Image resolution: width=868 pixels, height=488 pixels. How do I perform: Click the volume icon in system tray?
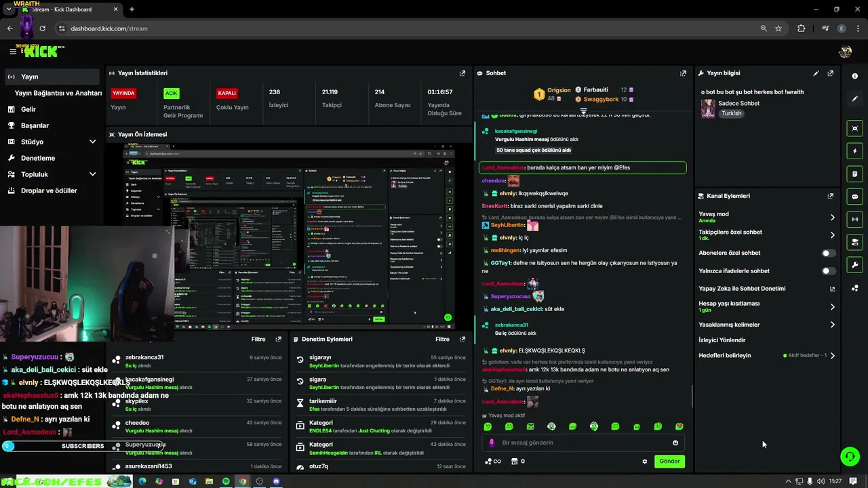pyautogui.click(x=821, y=481)
